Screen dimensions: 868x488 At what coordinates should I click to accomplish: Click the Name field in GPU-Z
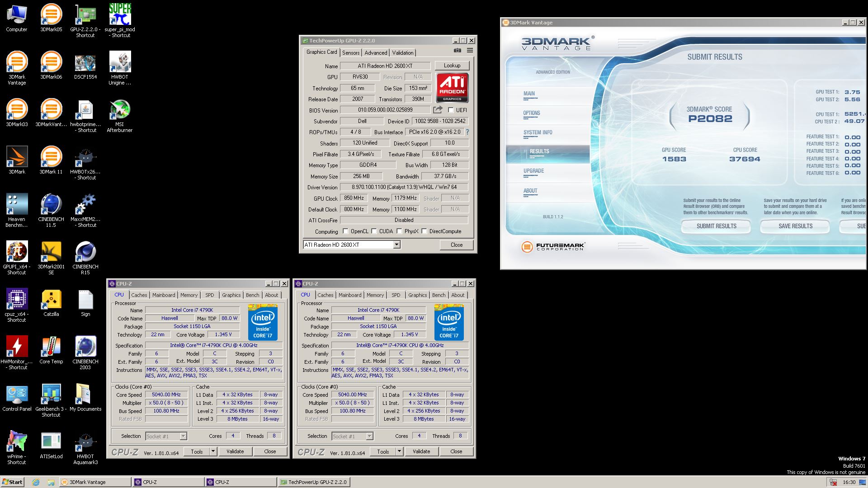coord(385,66)
